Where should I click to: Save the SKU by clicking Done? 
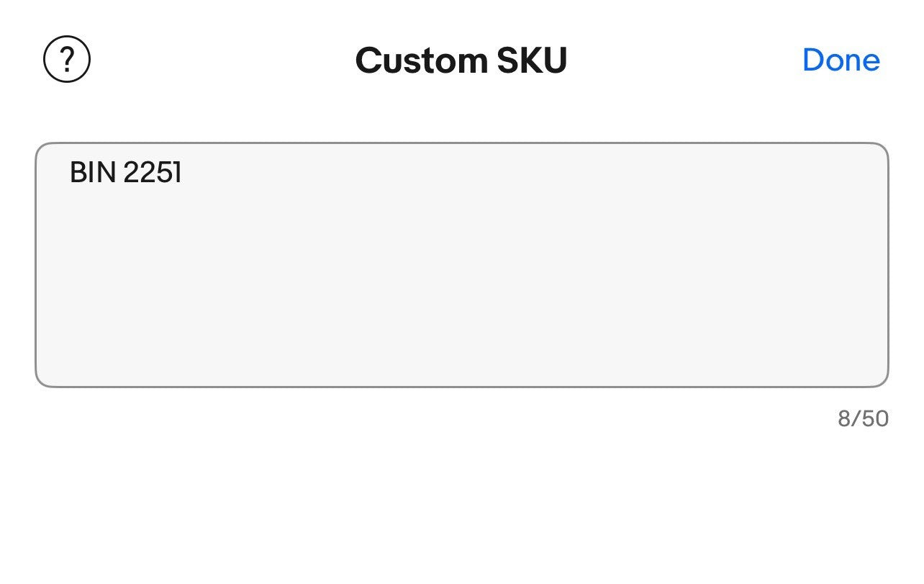pyautogui.click(x=841, y=60)
